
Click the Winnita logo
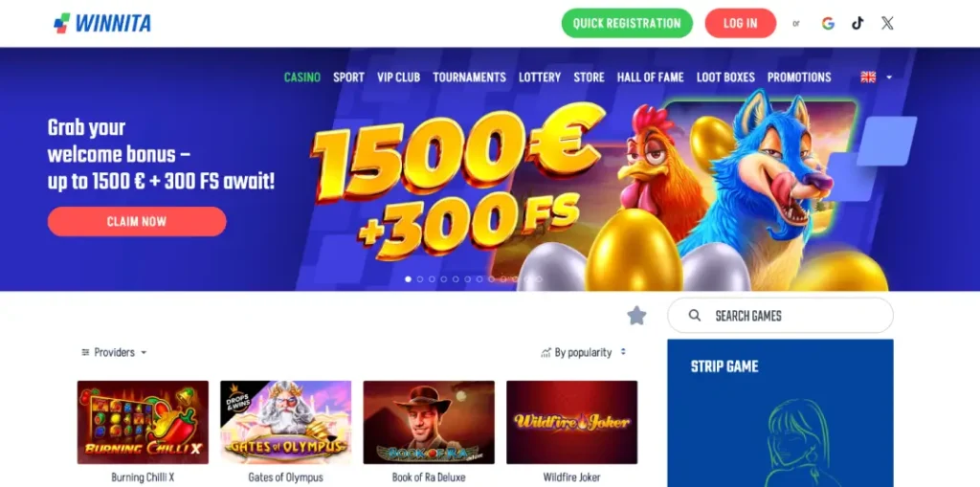102,23
